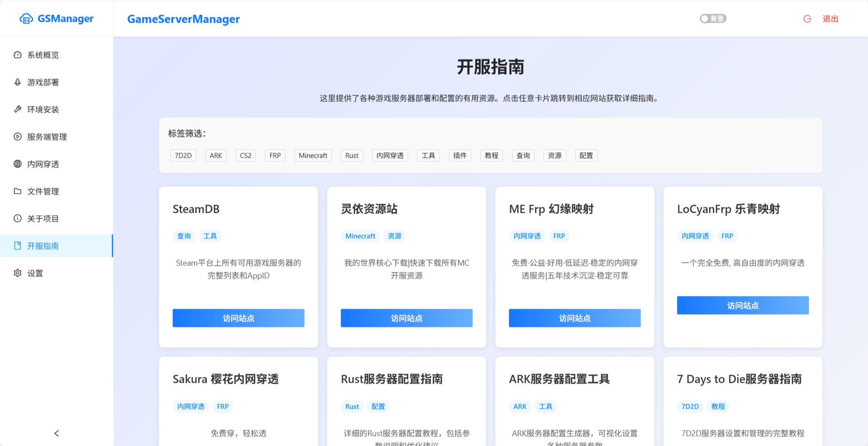Click the ME Frp 幻缘映射 title
The image size is (868, 446).
551,209
